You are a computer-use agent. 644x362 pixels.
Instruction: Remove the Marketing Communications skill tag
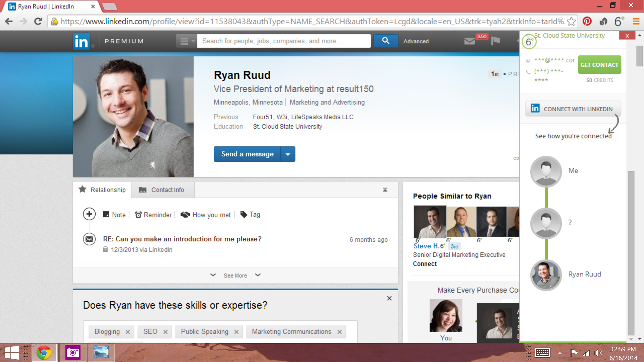pos(339,332)
